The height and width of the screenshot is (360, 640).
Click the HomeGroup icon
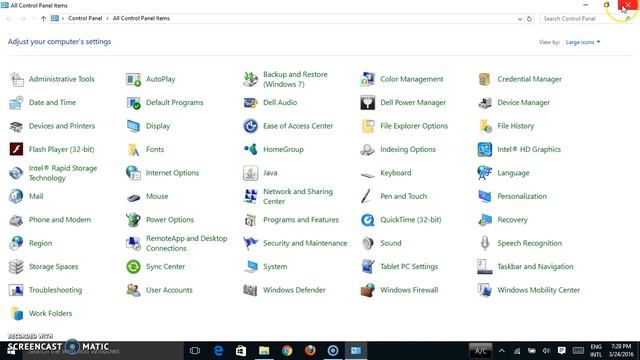250,149
